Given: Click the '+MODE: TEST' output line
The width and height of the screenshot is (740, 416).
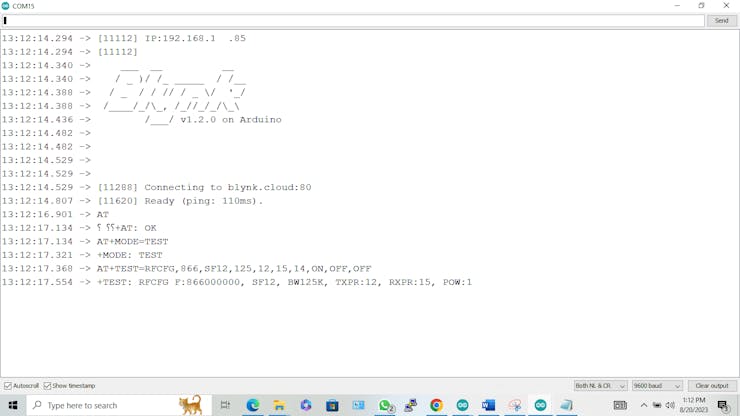Looking at the screenshot, I should pyautogui.click(x=129, y=255).
